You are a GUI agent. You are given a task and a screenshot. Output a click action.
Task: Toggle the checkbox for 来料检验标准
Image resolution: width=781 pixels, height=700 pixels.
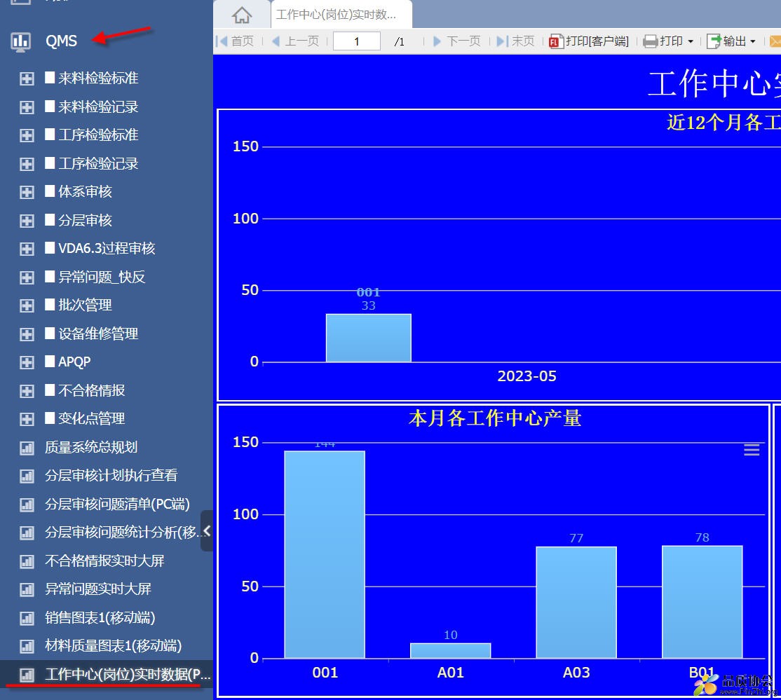(50, 78)
